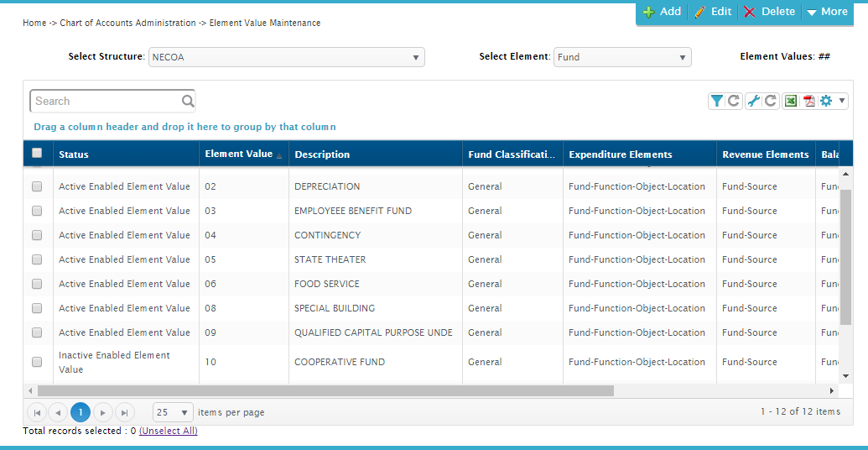
Task: Expand the Select Element Fund dropdown
Action: point(622,57)
